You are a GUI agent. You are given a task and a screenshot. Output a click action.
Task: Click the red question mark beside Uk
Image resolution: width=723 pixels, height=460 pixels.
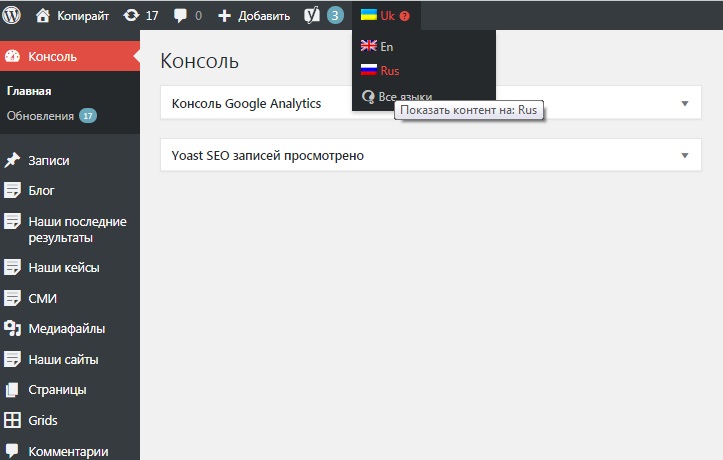click(x=404, y=16)
